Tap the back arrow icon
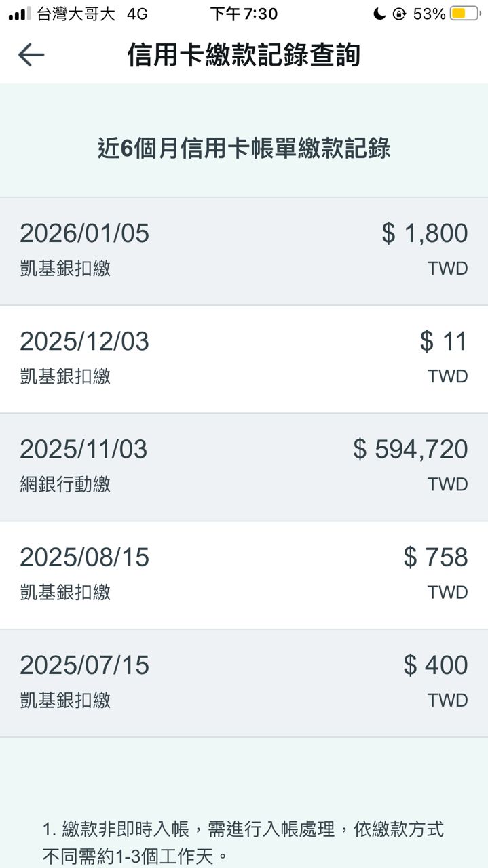Viewport: 488px width, 868px height. click(31, 55)
